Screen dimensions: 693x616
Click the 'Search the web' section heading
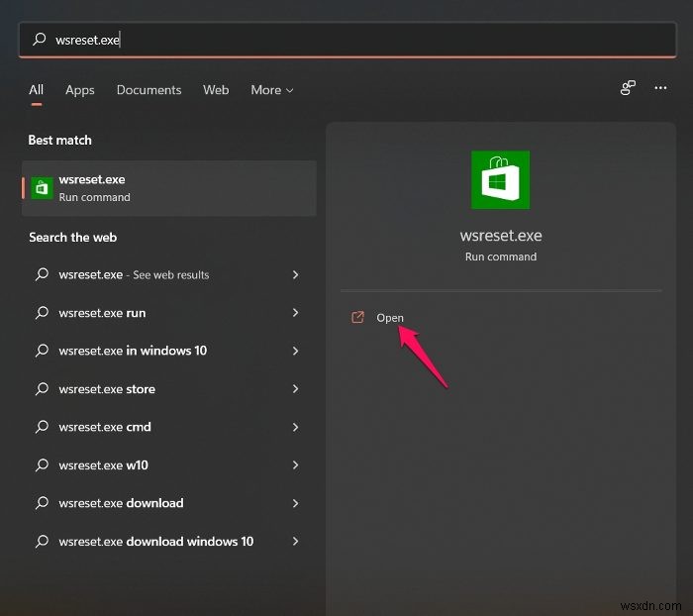(x=73, y=238)
